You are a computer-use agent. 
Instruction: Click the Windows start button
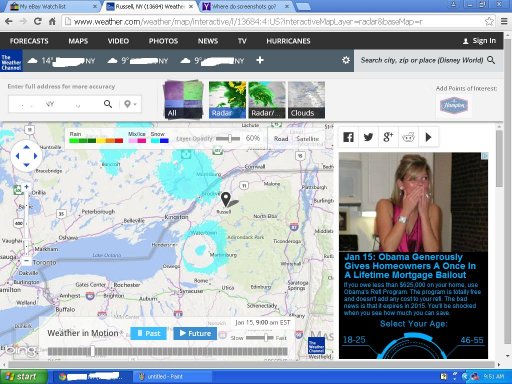click(23, 377)
